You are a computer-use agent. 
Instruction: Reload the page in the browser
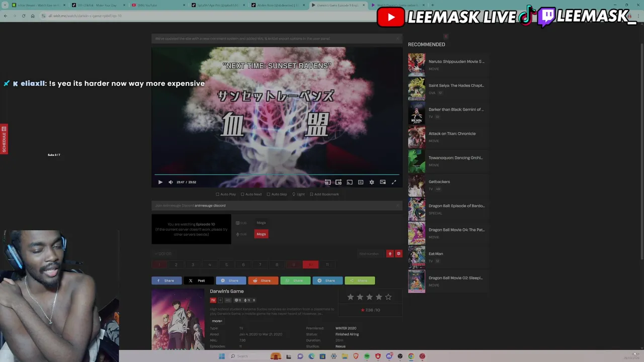point(23,16)
